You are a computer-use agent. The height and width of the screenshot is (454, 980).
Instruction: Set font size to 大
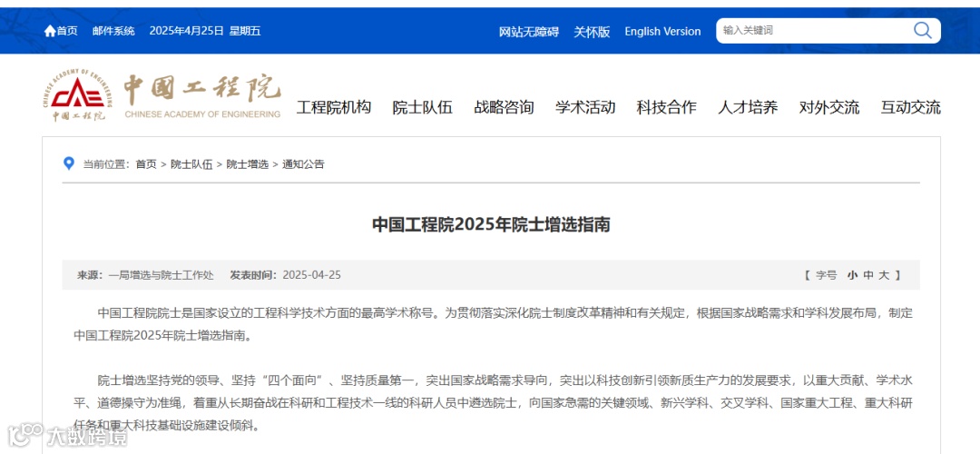click(884, 275)
